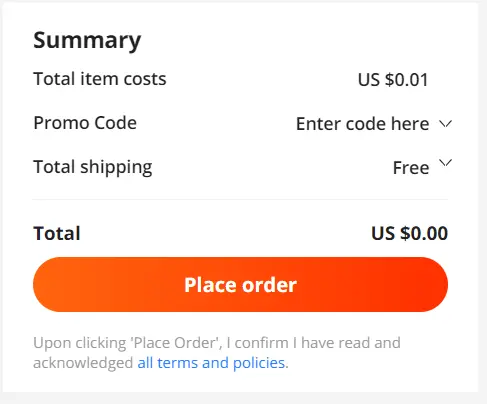Click the orange Place order button

click(240, 284)
